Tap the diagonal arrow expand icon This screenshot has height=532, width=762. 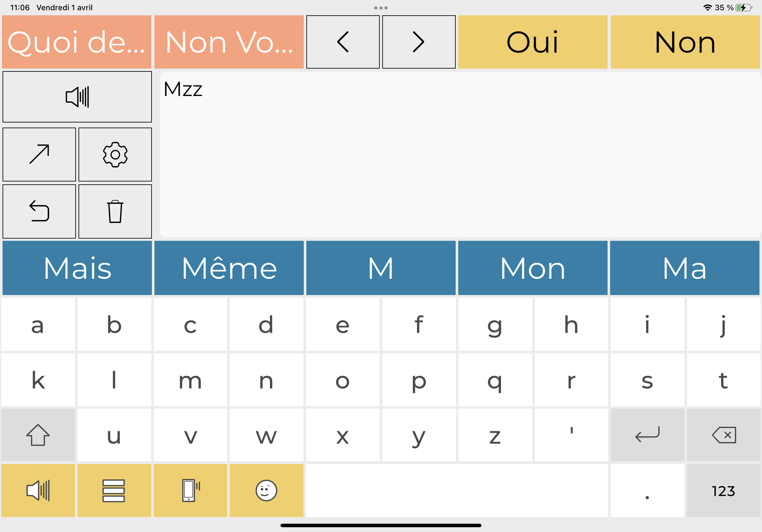coord(39,155)
